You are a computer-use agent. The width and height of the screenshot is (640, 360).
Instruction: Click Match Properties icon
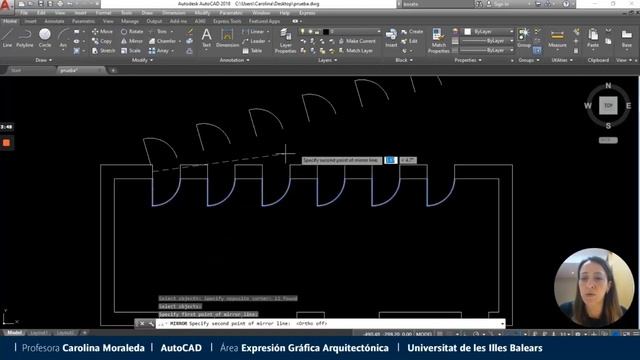[x=438, y=41]
